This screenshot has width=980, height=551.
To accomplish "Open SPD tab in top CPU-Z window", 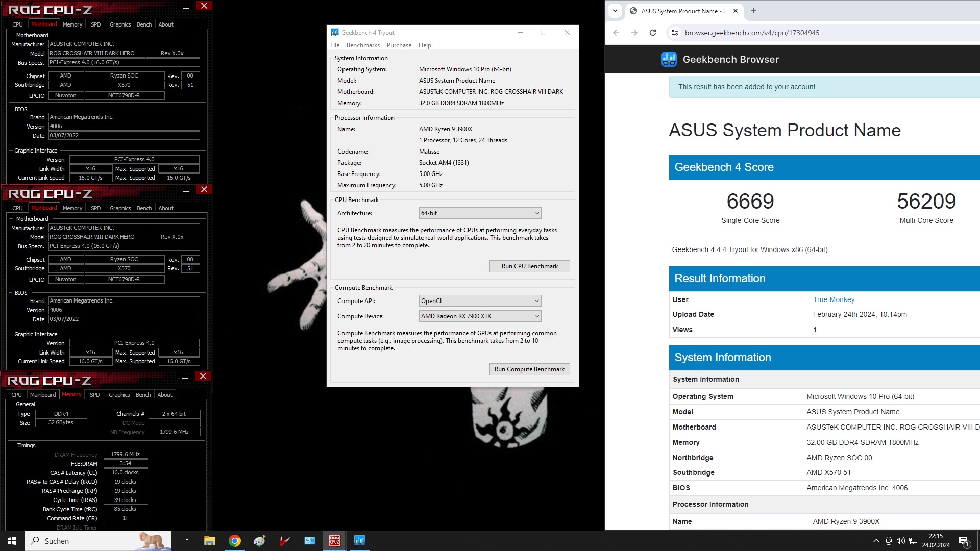I will point(96,24).
